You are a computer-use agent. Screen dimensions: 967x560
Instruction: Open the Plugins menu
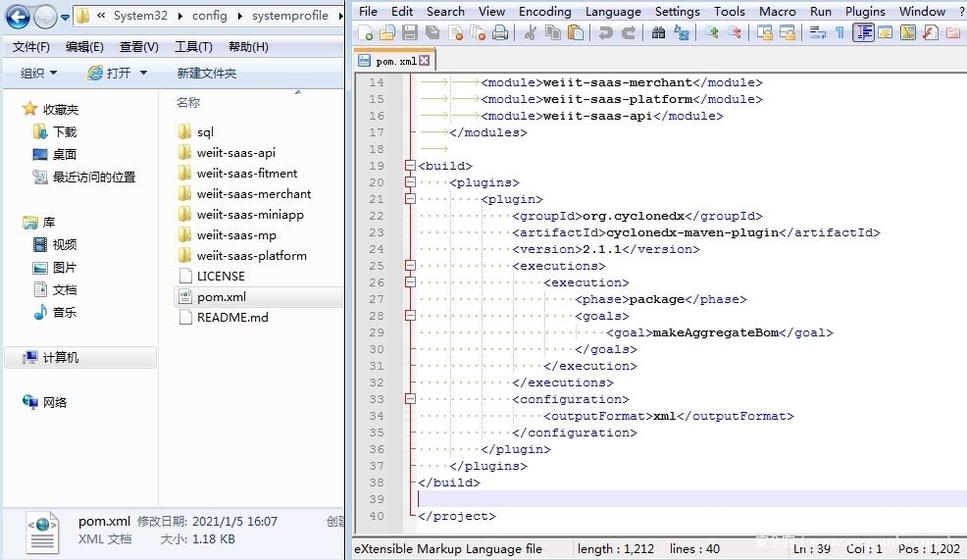(x=865, y=11)
